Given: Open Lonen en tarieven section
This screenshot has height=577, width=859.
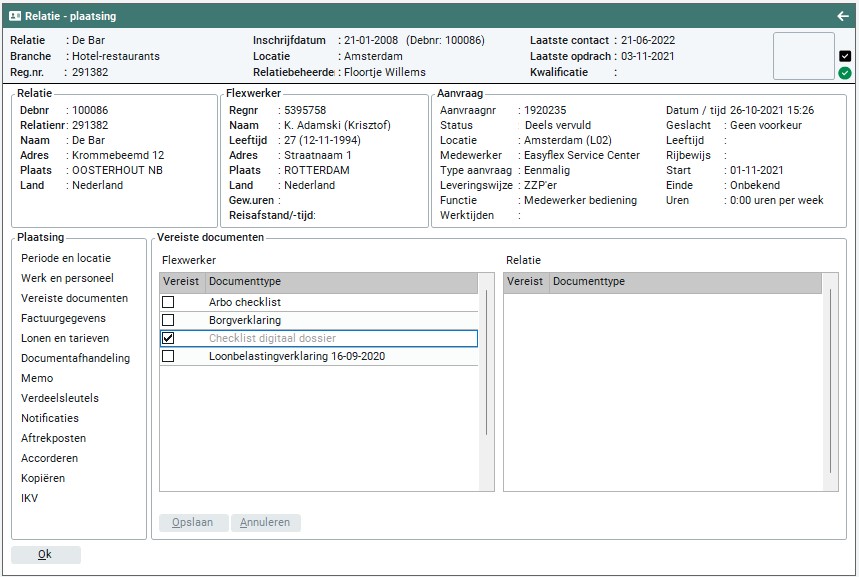Looking at the screenshot, I should point(65,338).
